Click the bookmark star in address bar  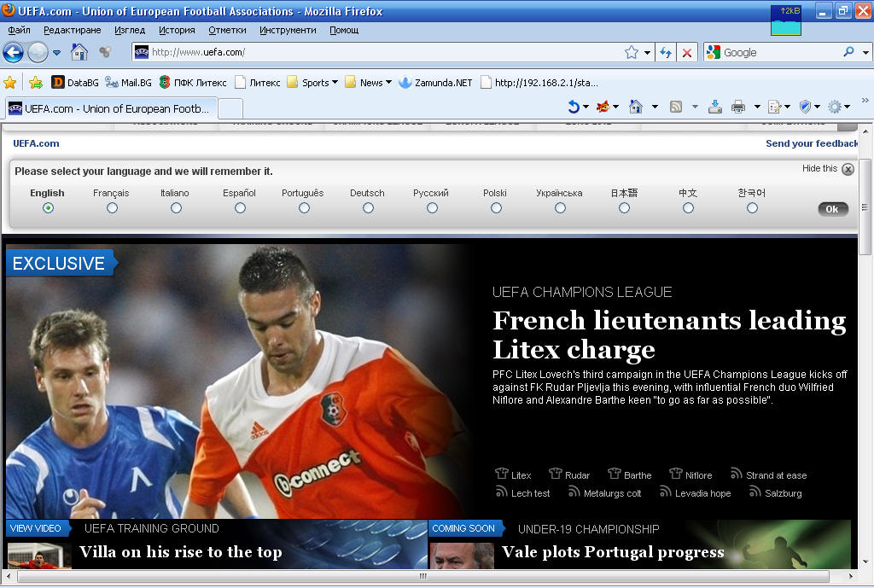(x=632, y=52)
